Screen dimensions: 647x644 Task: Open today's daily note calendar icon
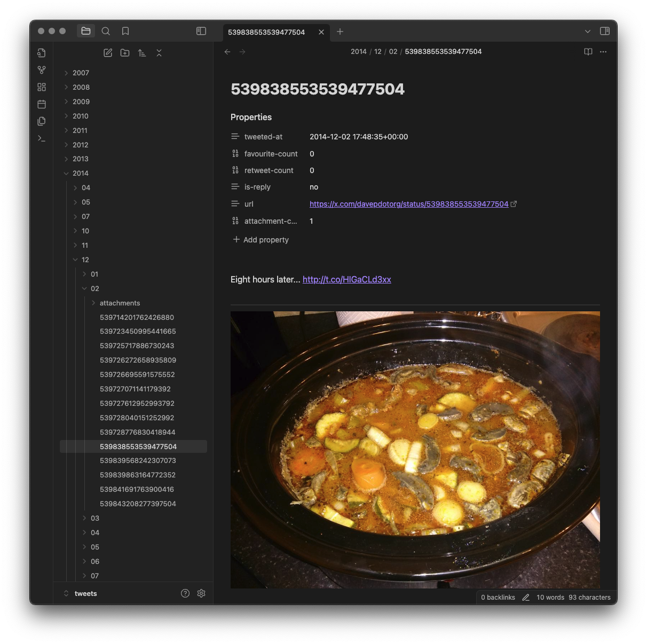point(42,104)
